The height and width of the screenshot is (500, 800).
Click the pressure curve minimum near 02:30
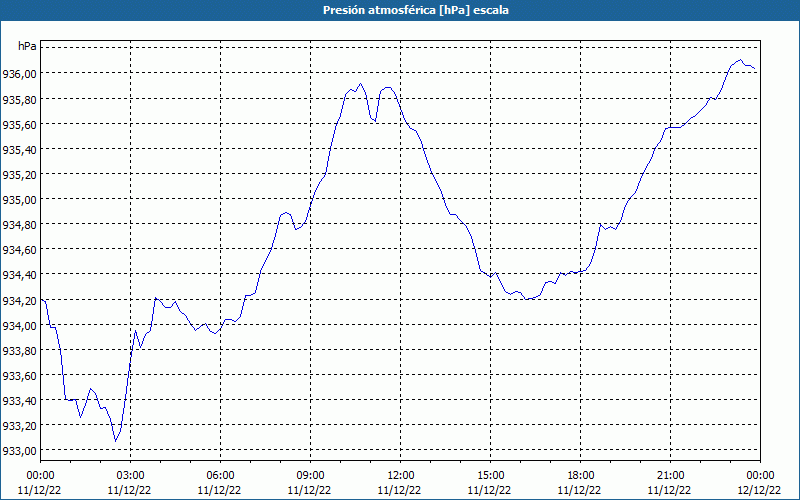click(116, 441)
